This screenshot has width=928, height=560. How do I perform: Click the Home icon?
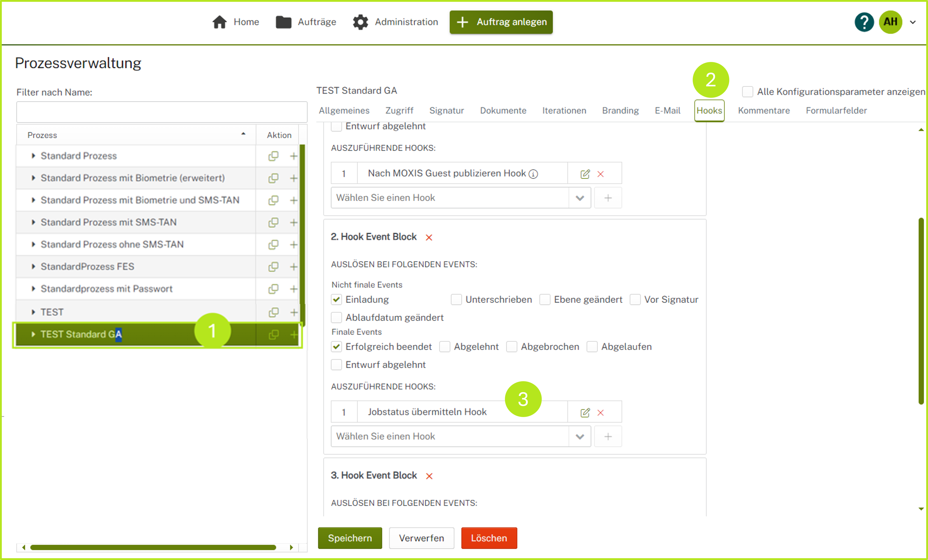pos(220,22)
